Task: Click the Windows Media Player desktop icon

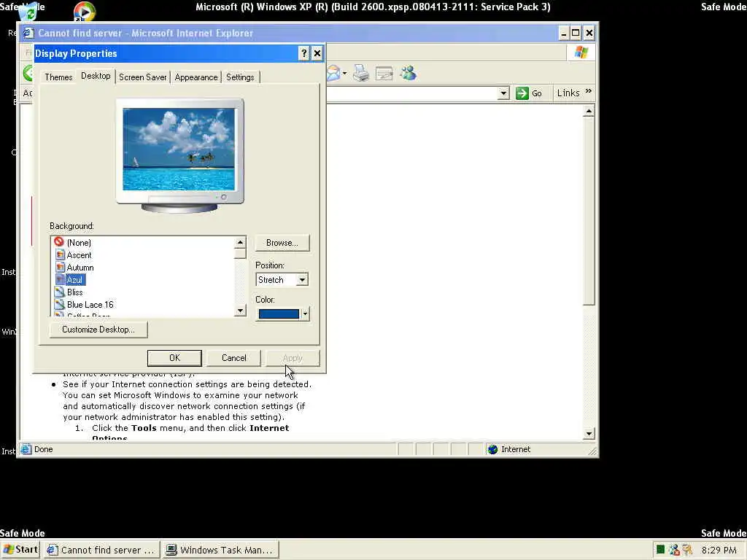Action: [x=85, y=11]
